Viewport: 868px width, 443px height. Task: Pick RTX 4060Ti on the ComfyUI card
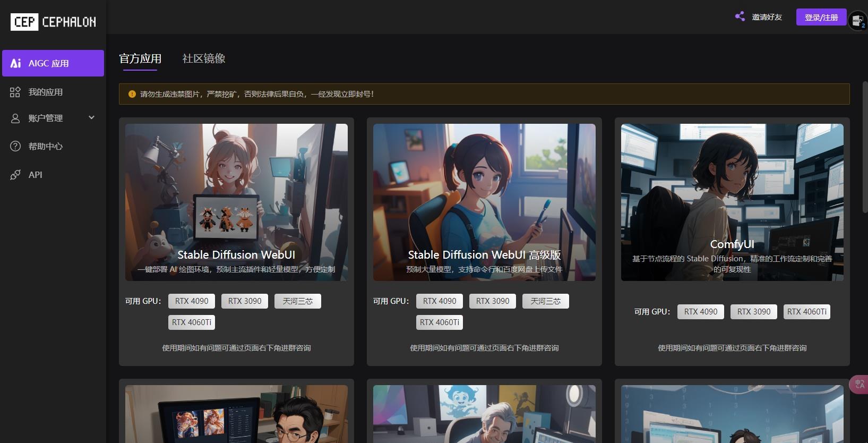tap(807, 312)
